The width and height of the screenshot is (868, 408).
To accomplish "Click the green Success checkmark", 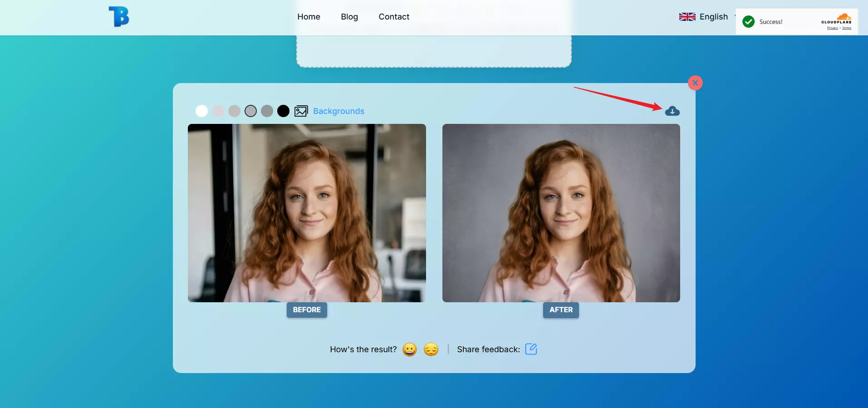I will pos(748,21).
